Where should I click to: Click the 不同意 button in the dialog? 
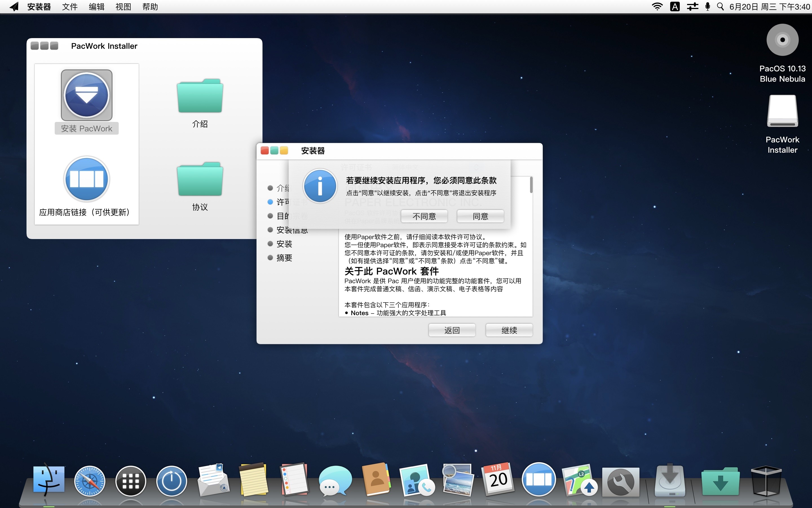click(x=424, y=216)
